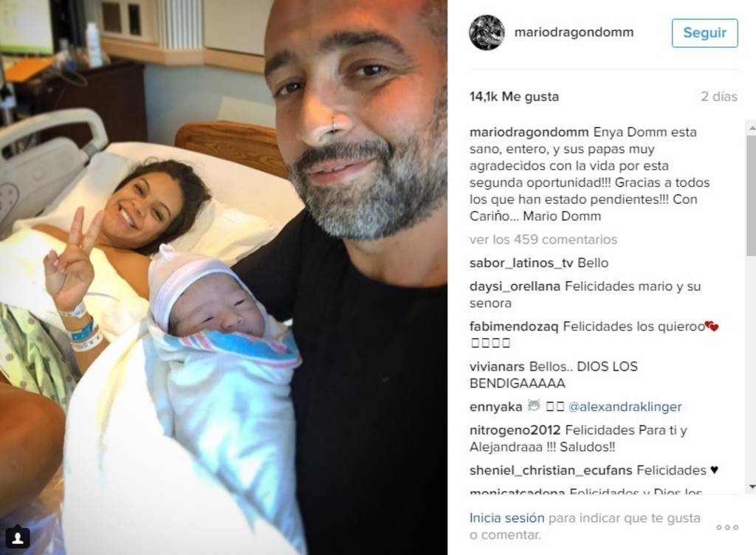Follow the account with the Seguir button
The height and width of the screenshot is (555, 756).
click(704, 32)
